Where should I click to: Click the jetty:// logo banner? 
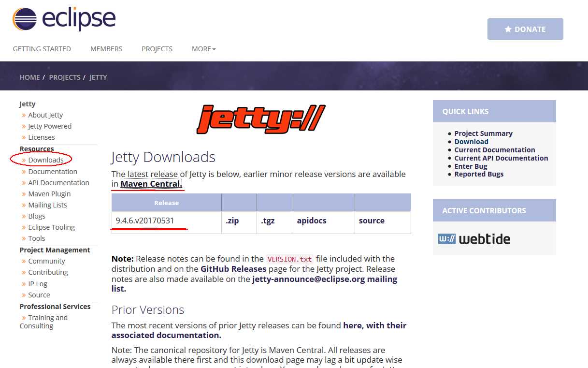click(261, 119)
